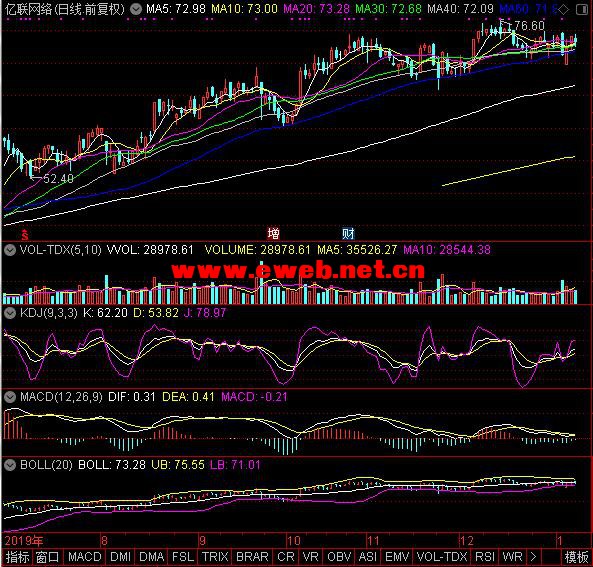Viewport: 593px width, 567px height.
Task: Click the blue 财 event marker
Action: pyautogui.click(x=348, y=233)
